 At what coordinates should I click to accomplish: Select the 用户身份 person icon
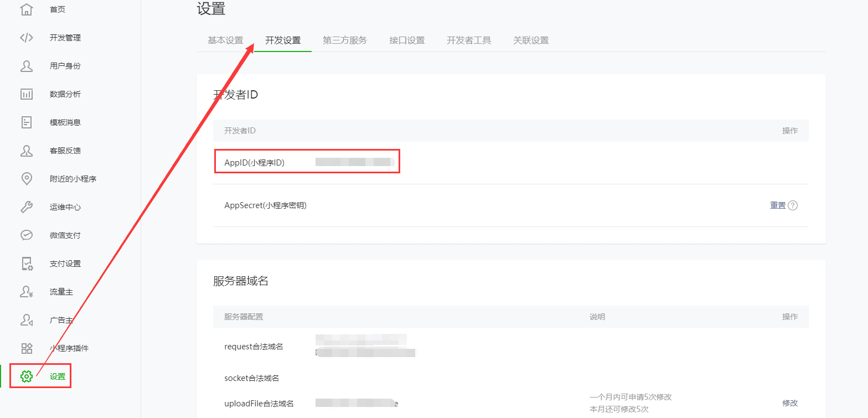(27, 66)
